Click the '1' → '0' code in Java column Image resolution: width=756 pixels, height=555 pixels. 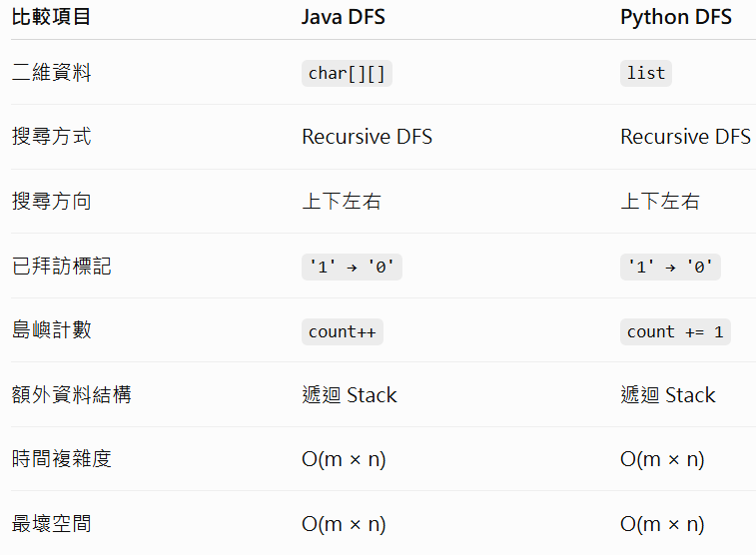point(352,267)
